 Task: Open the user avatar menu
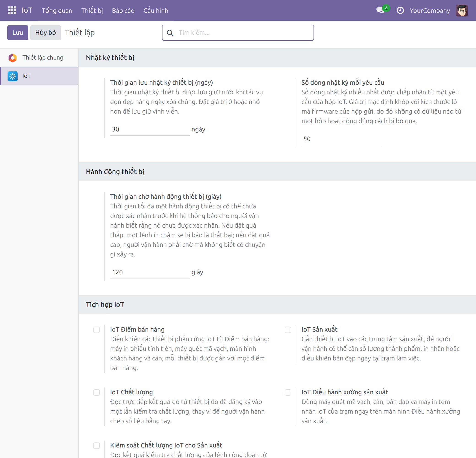tap(461, 11)
